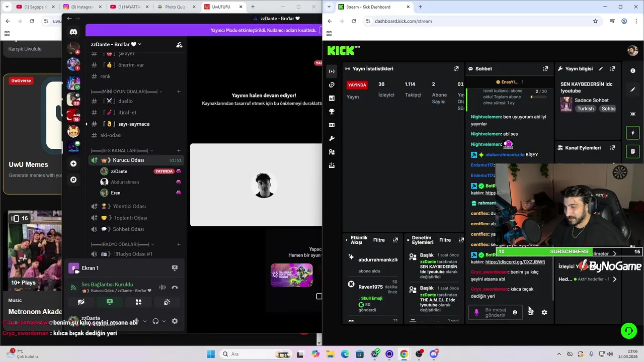Image resolution: width=644 pixels, height=362 pixels.
Task: Open Kick sidebar link chain icon
Action: 332,85
